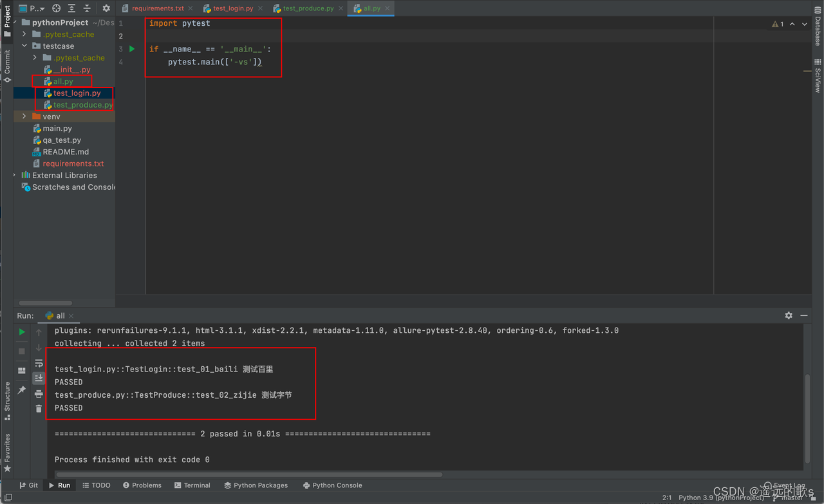Viewport: 824px width, 504px height.
Task: Click the Stop square in Run panel
Action: point(22,351)
